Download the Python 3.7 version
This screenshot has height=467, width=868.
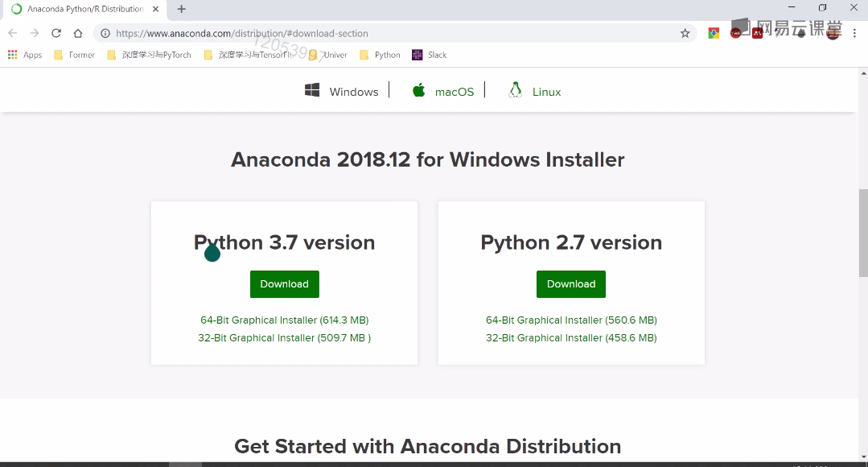(284, 283)
